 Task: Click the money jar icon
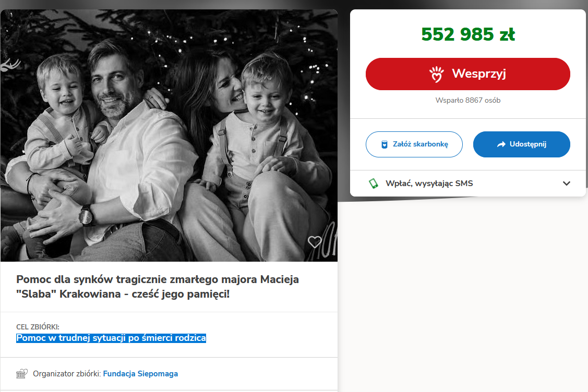tap(385, 144)
